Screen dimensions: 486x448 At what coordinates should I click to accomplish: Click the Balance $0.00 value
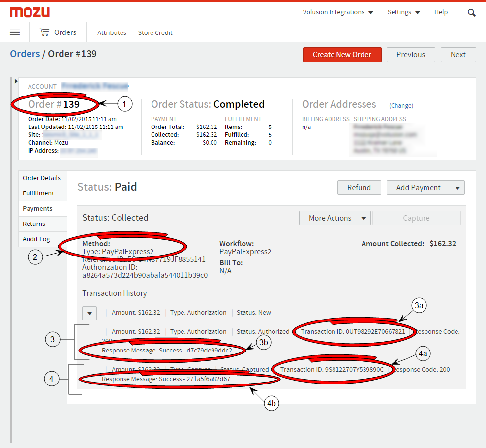tap(210, 143)
